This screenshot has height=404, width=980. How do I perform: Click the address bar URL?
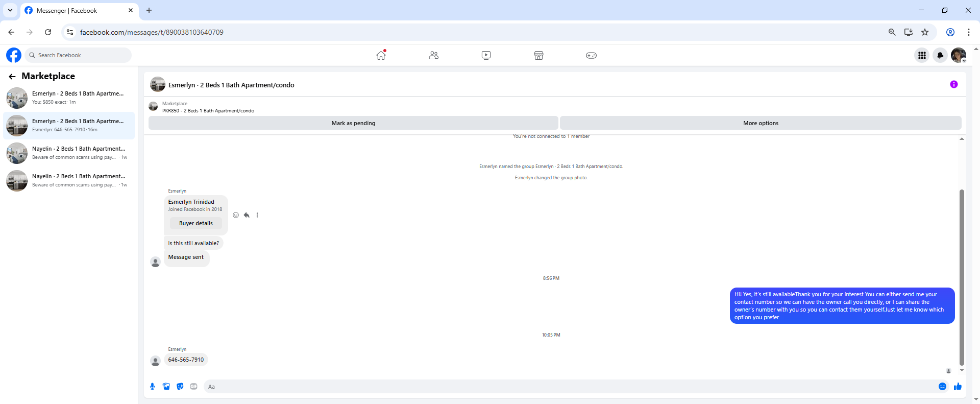[x=152, y=32]
